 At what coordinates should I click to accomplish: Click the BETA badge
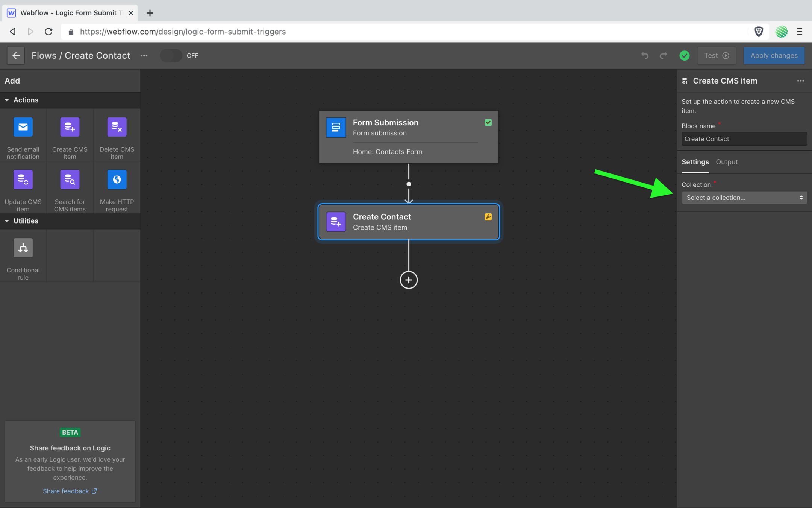tap(70, 432)
